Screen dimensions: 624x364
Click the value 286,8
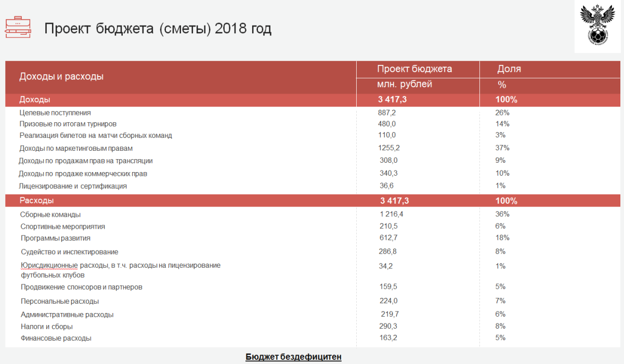388,252
